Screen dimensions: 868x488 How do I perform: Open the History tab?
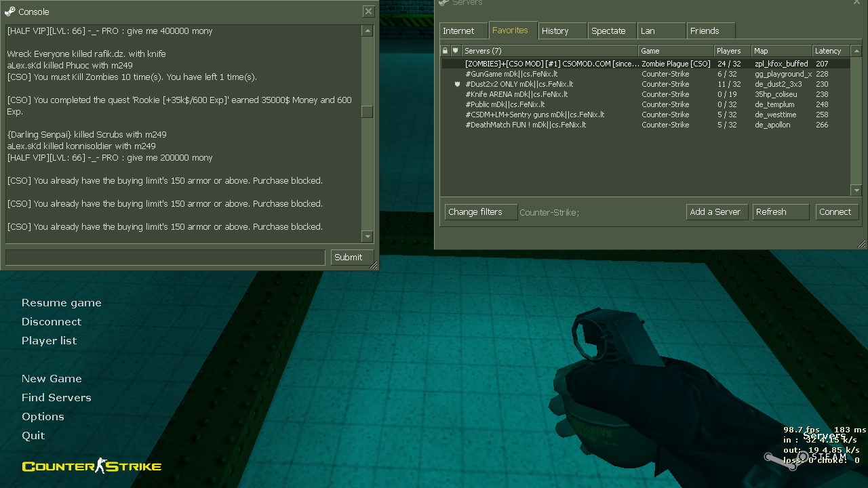point(555,31)
